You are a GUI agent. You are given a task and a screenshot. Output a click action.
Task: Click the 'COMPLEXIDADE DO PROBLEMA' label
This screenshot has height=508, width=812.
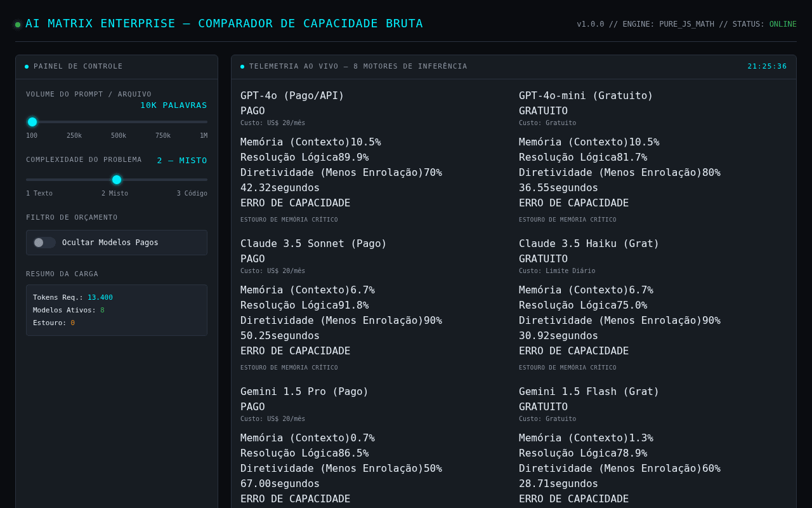(84, 160)
